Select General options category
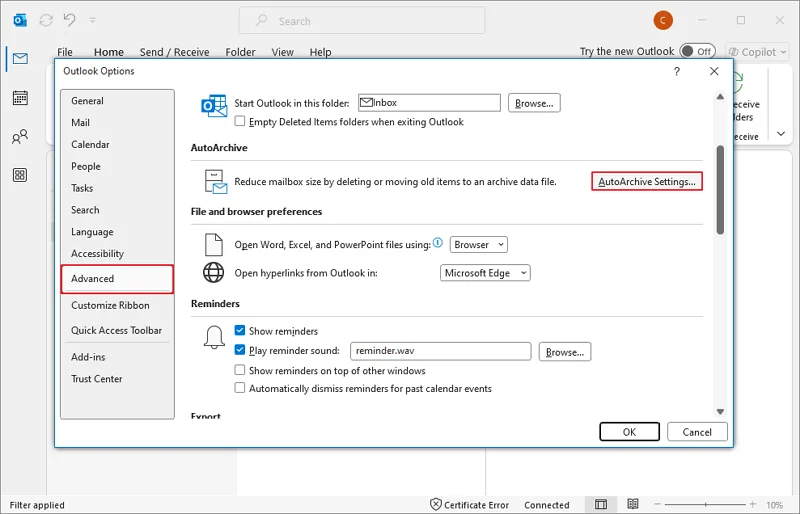 click(117, 101)
